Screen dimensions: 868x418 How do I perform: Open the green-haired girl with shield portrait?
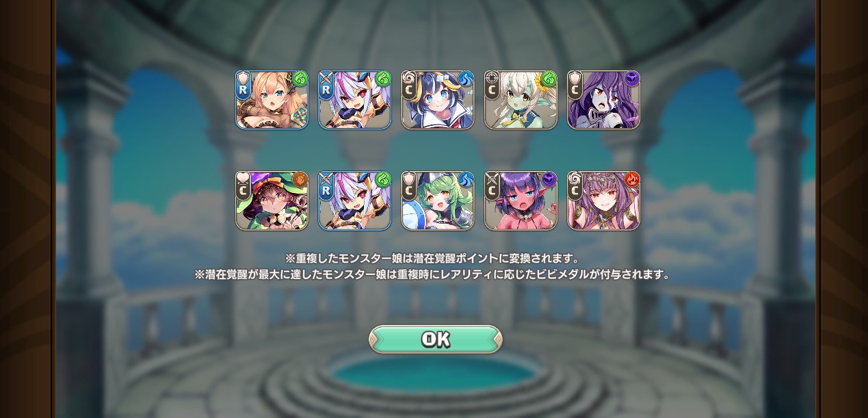[x=438, y=200]
